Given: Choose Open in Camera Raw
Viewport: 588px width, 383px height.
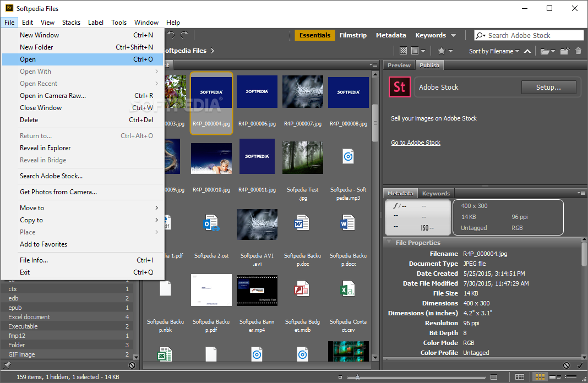Looking at the screenshot, I should click(x=83, y=96).
